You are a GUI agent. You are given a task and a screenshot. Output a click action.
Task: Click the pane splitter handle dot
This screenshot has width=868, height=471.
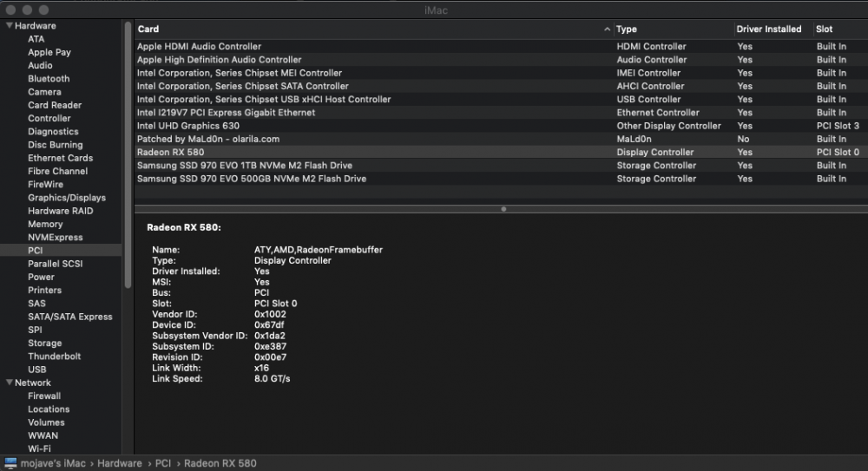(x=503, y=209)
